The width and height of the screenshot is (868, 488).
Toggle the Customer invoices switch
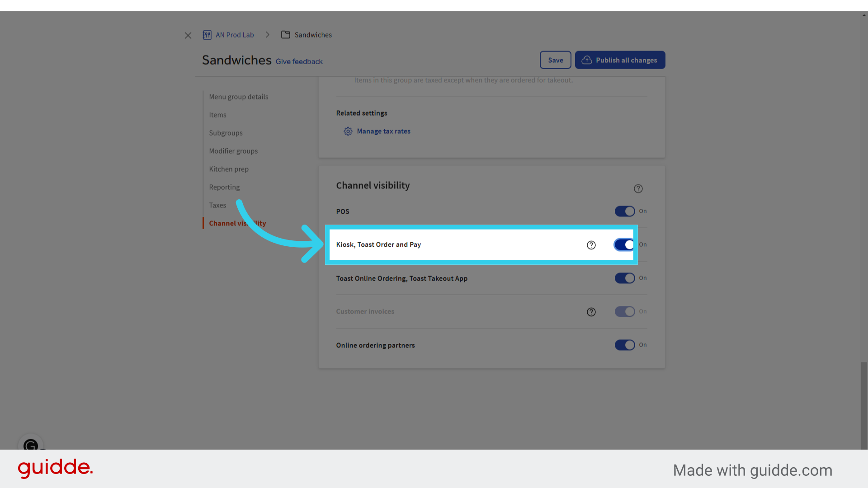[x=625, y=312]
